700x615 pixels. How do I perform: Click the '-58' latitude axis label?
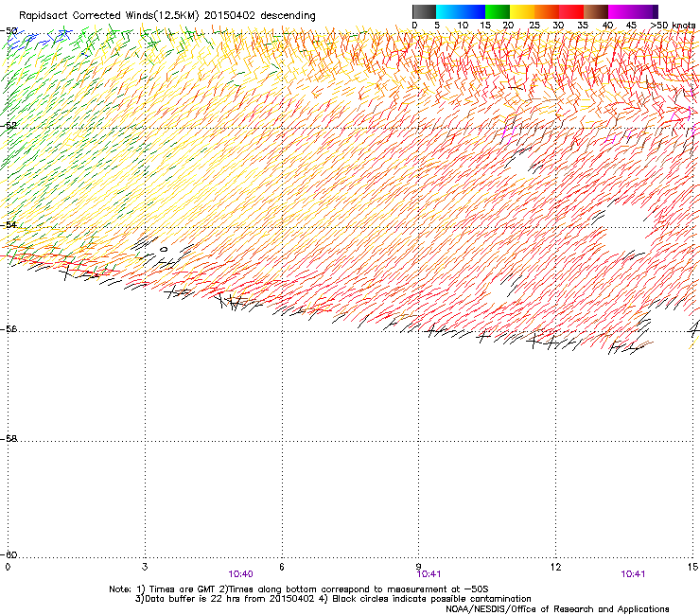click(9, 439)
